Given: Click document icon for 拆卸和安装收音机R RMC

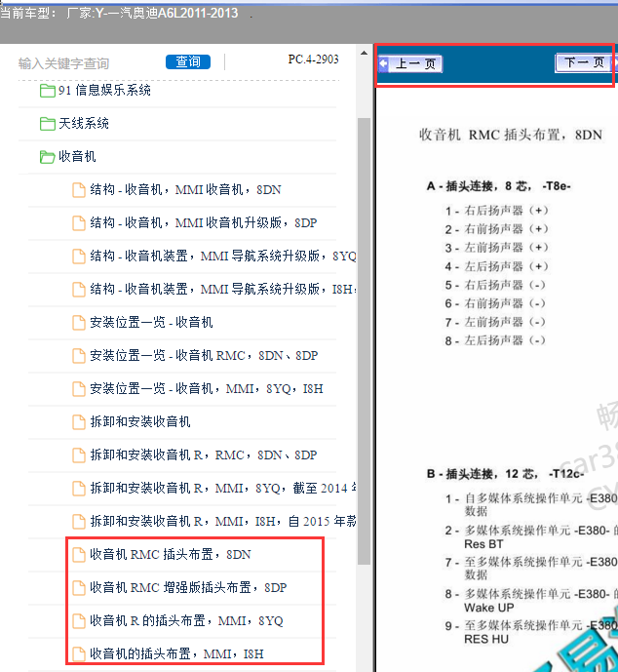Looking at the screenshot, I should (78, 455).
